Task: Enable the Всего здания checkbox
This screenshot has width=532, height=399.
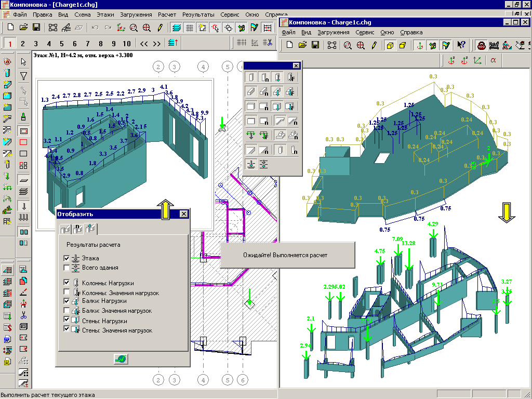Action: 66,268
